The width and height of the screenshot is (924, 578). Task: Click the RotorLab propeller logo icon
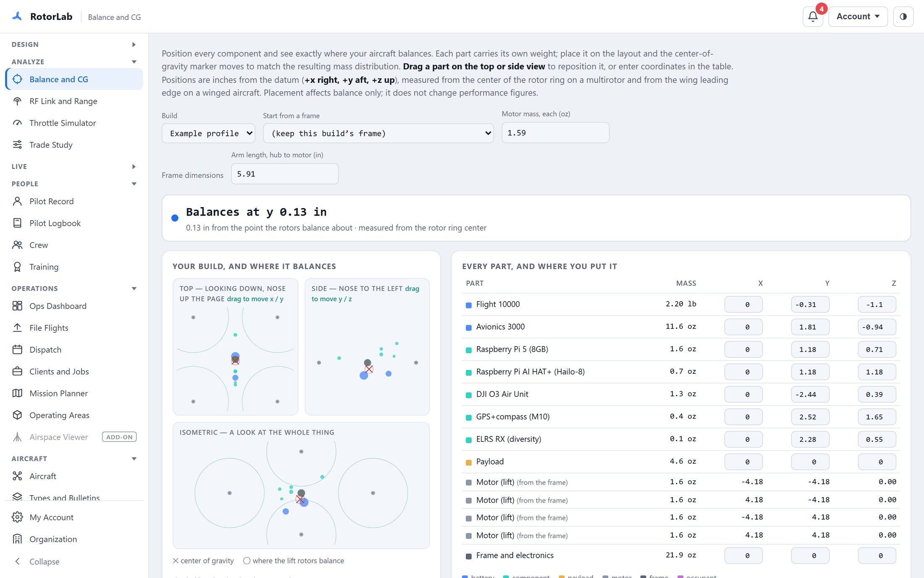tap(17, 16)
